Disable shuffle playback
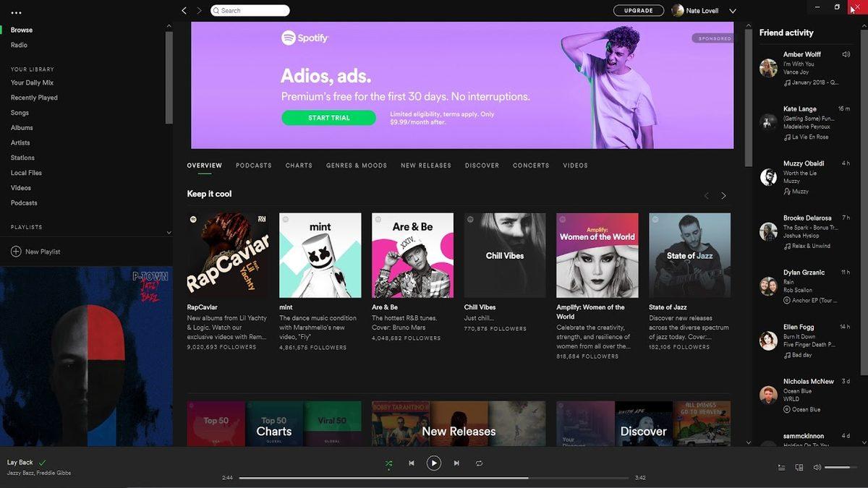 coord(388,463)
